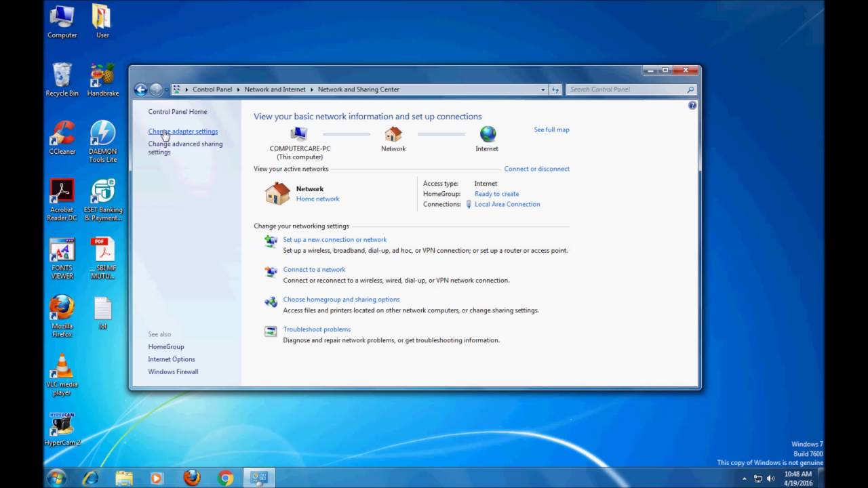Select the lol text file icon
This screenshot has width=868, height=488.
click(x=102, y=313)
